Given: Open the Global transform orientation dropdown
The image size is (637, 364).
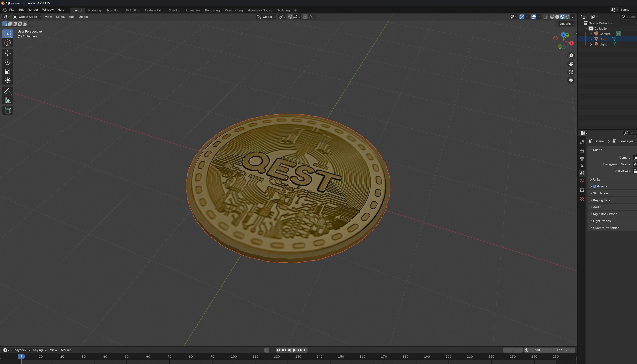Looking at the screenshot, I should [x=267, y=17].
